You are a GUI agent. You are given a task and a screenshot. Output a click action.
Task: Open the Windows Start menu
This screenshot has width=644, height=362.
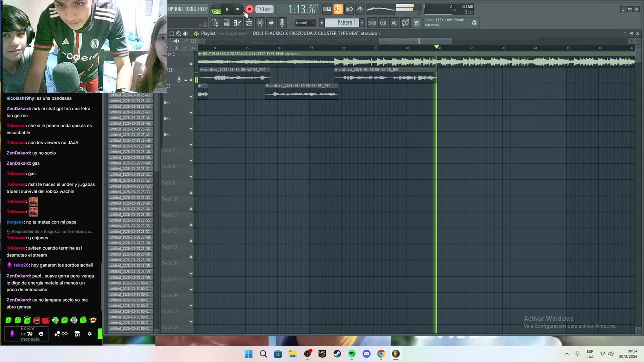[x=248, y=354]
